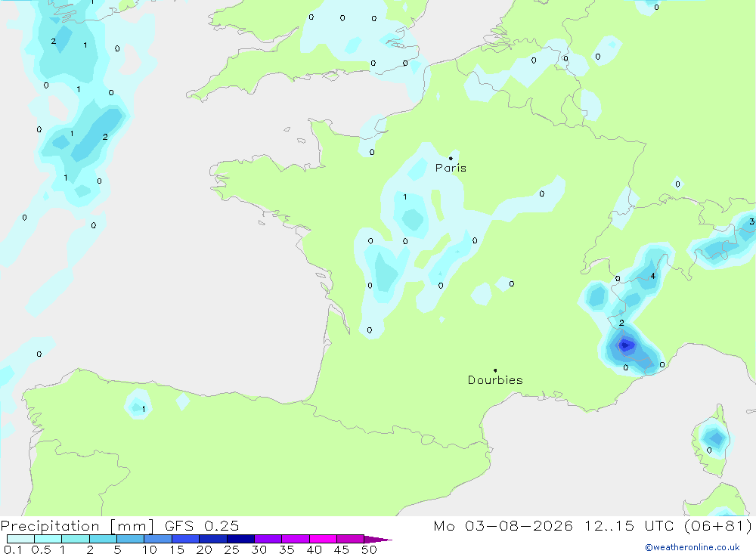Click the legend arrow tip above 50
Screen dimensions: 756x554
(378, 540)
